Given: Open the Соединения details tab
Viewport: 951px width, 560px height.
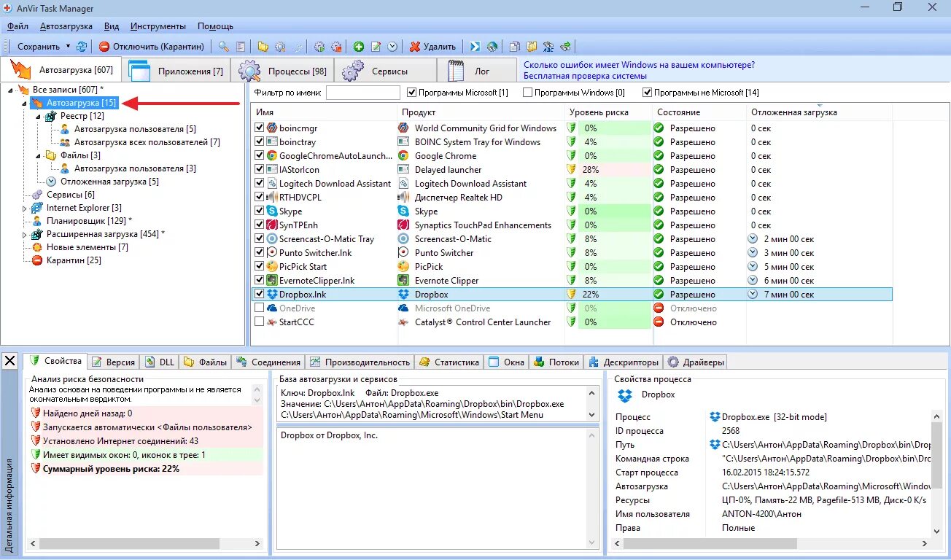Looking at the screenshot, I should tap(268, 362).
